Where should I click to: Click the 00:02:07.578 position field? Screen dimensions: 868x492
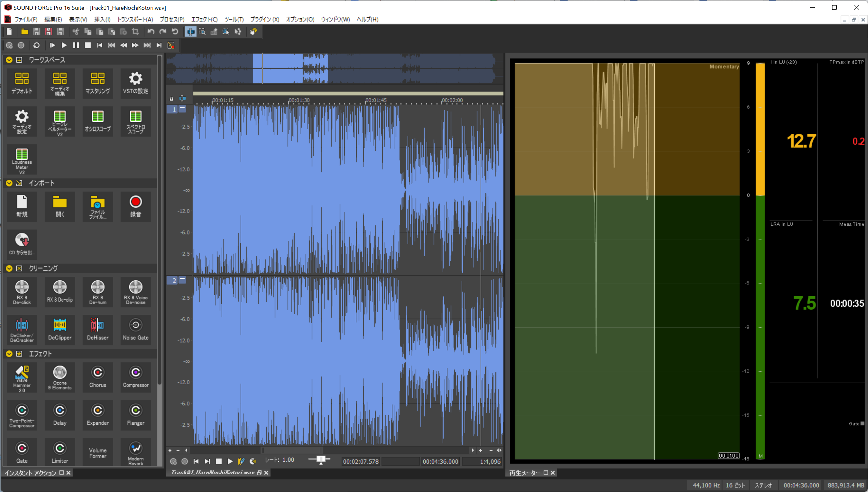pyautogui.click(x=361, y=462)
